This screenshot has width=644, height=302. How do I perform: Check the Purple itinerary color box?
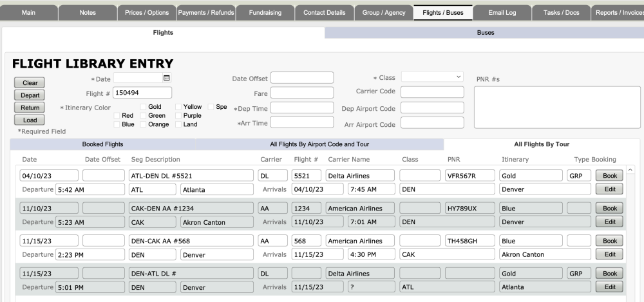(178, 116)
